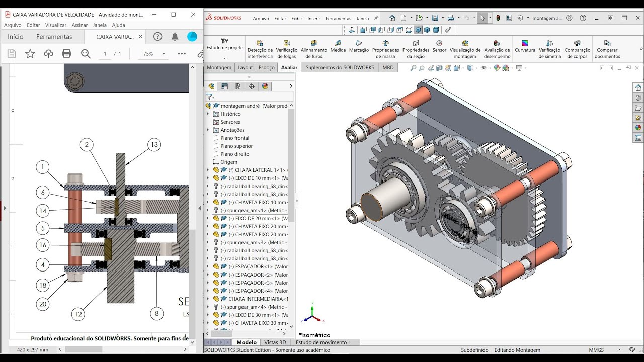The height and width of the screenshot is (362, 644).
Task: Click the cloud upload icon in PDF reader
Action: [49, 54]
